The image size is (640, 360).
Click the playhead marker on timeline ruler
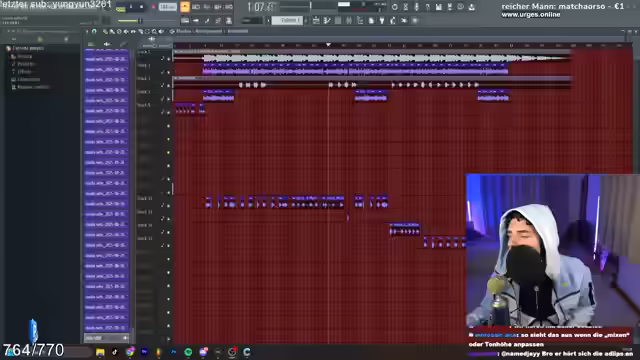click(x=328, y=44)
